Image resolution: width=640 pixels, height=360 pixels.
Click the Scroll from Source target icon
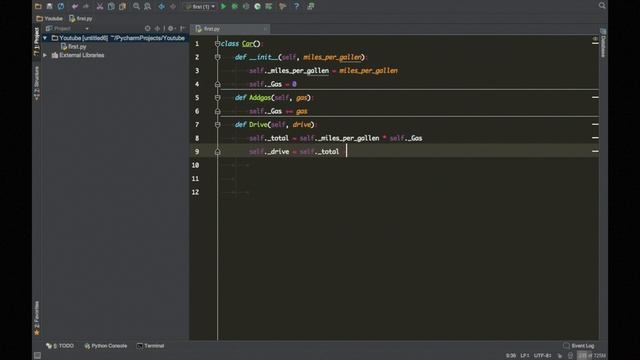coord(147,28)
